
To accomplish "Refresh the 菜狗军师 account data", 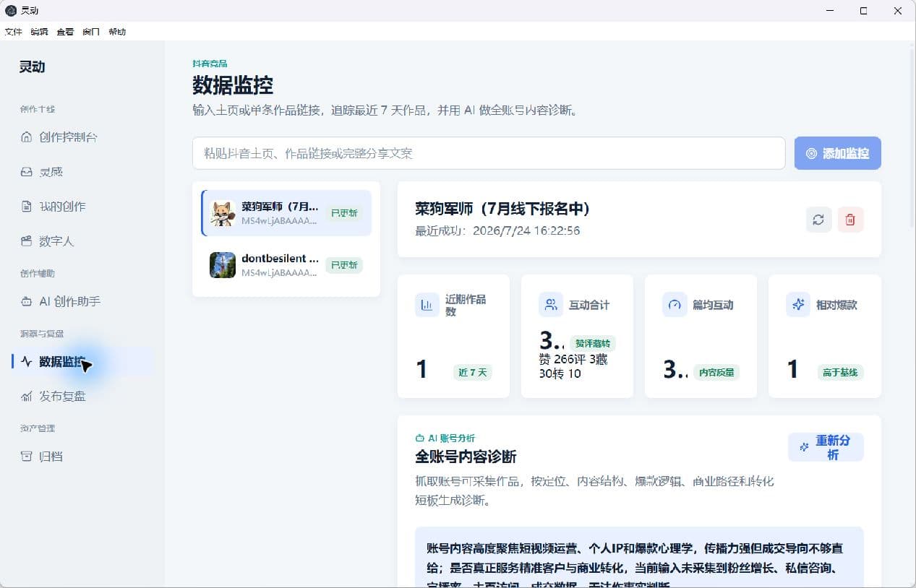I will tap(818, 220).
